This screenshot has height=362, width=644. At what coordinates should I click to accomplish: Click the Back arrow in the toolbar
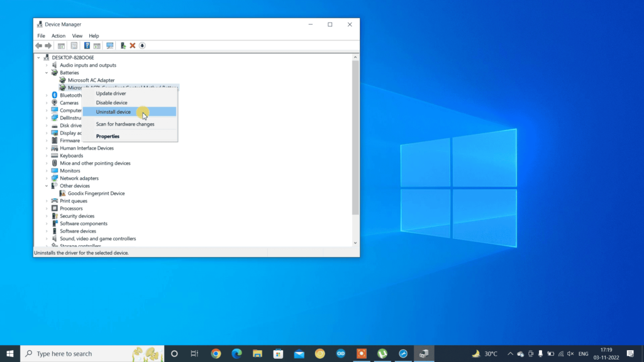38,45
